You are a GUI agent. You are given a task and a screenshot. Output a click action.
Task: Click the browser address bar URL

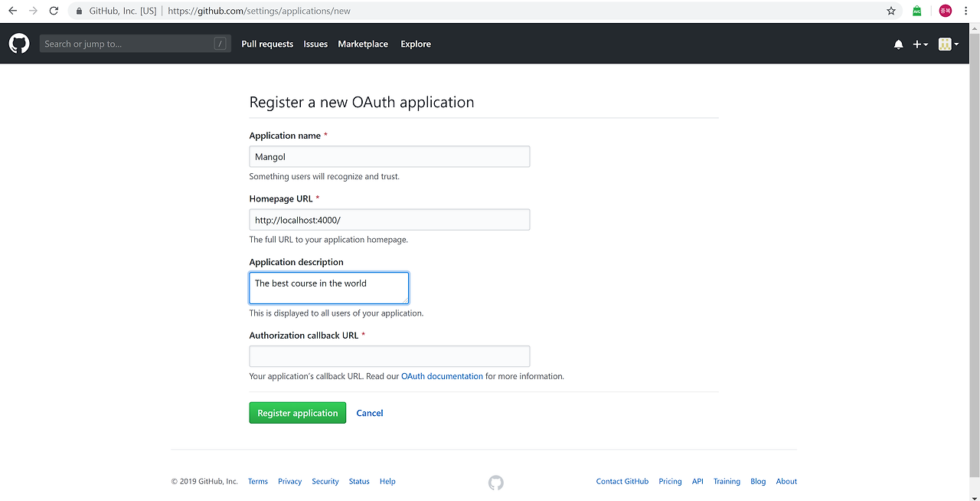(259, 11)
